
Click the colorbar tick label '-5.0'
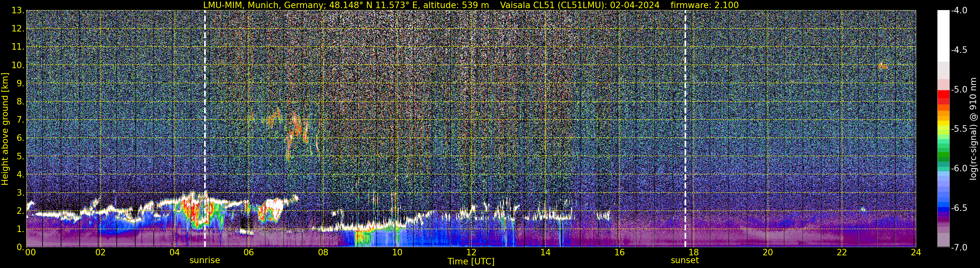pos(959,90)
